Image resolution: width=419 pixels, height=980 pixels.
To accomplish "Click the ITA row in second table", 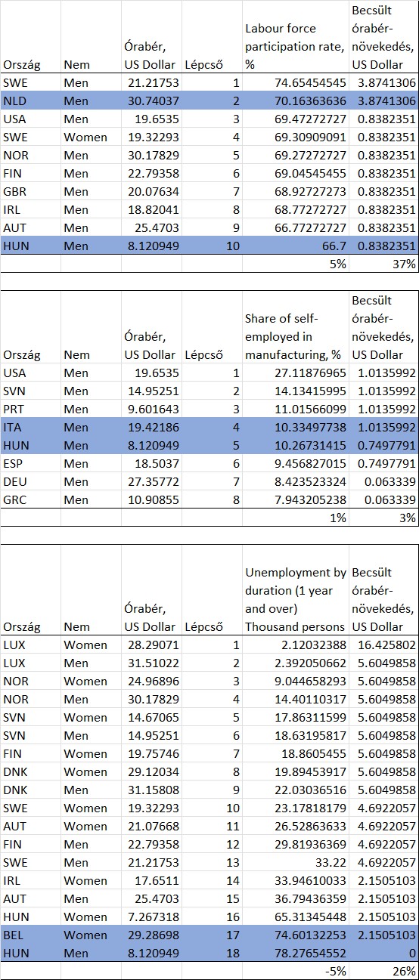I will pos(209,427).
